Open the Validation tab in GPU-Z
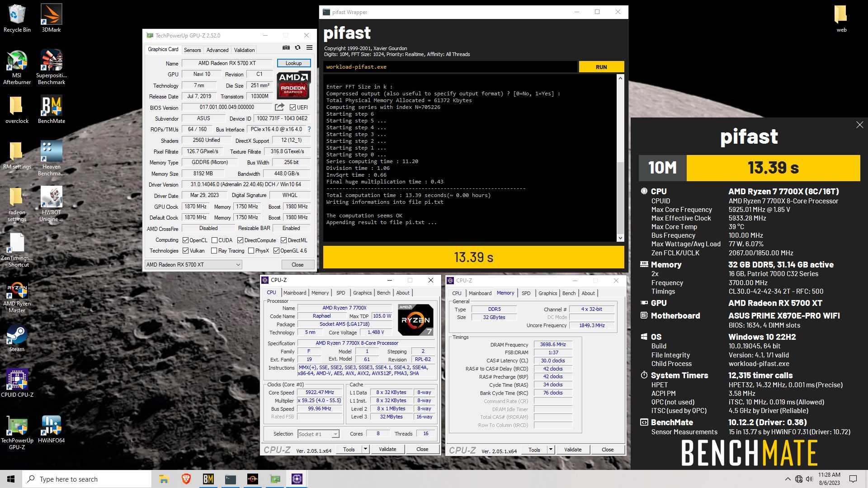 (x=244, y=50)
